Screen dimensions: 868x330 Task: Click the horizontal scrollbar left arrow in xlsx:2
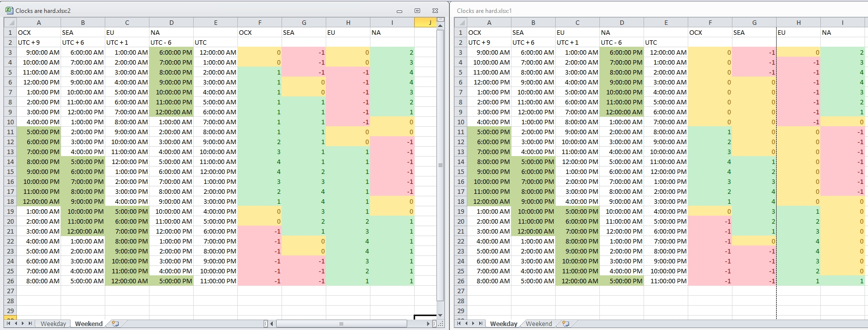272,324
